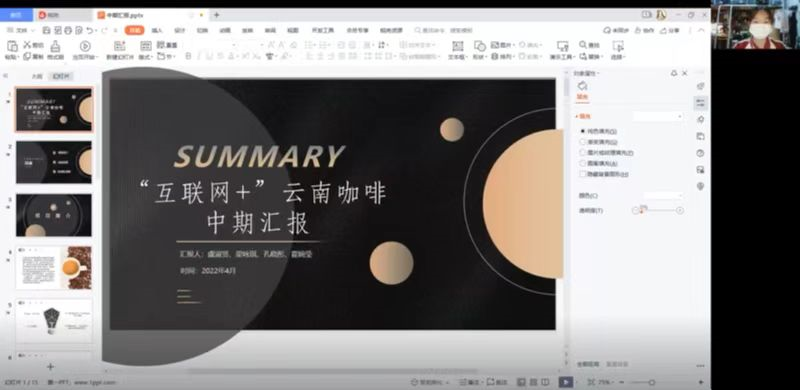Screen dimensions: 800x390
Task: Click the New Slide icon in ribbon
Action: point(119,46)
